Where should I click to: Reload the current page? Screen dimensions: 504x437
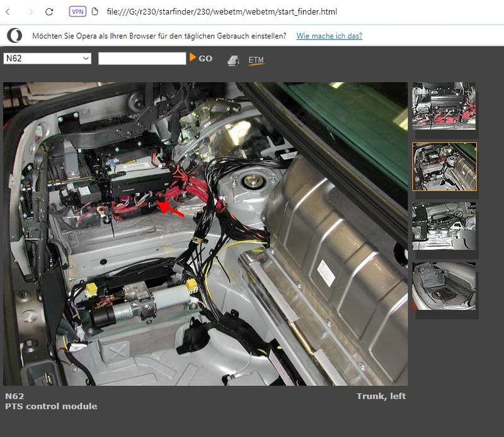[49, 11]
